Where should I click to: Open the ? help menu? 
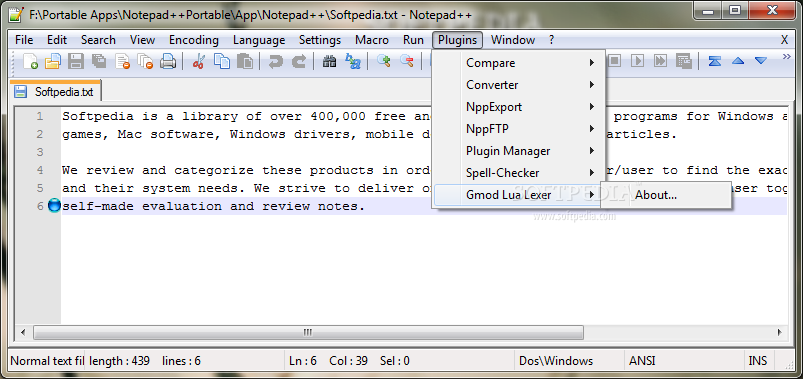click(551, 40)
